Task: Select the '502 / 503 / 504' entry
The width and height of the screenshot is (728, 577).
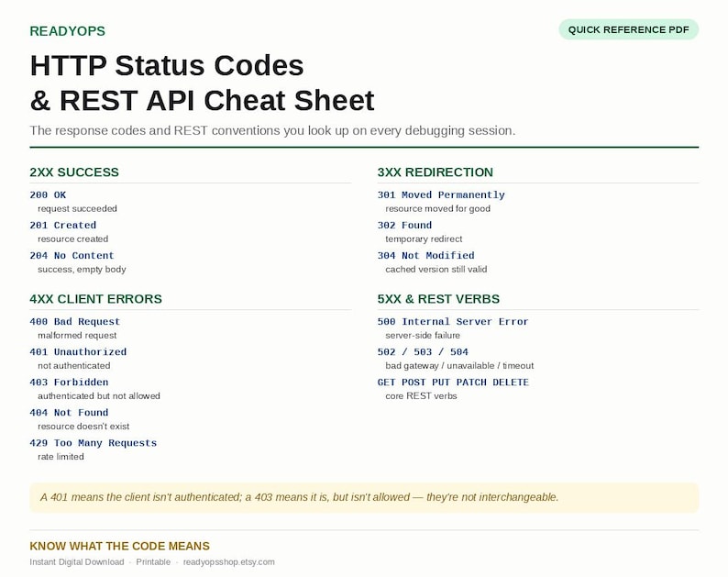Action: (423, 351)
